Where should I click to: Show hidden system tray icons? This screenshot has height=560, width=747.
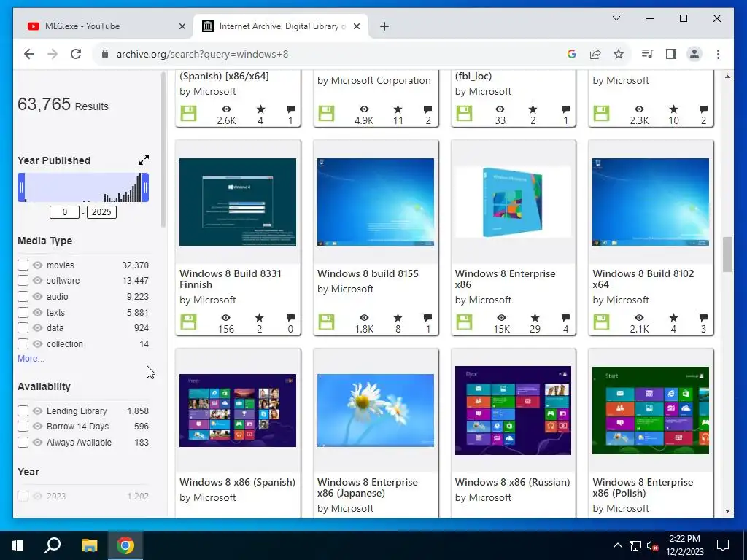click(x=617, y=545)
